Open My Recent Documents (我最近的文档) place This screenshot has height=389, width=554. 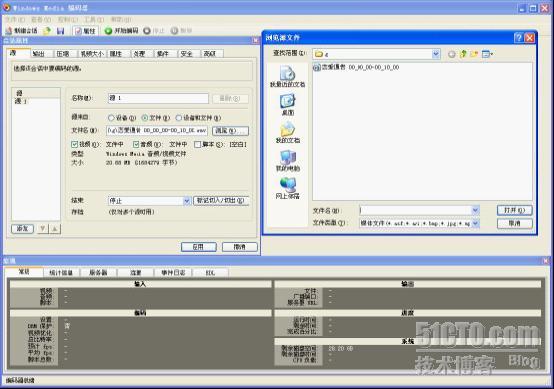tap(288, 76)
